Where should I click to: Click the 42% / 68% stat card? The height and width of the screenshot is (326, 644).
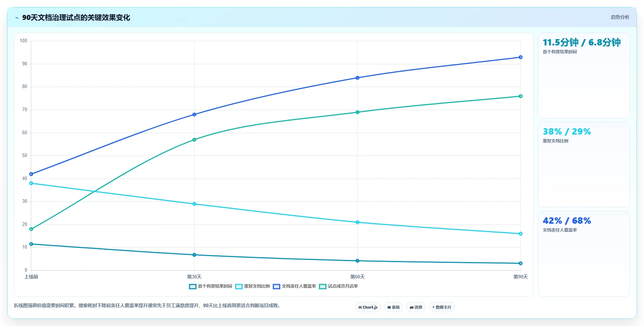click(x=584, y=254)
